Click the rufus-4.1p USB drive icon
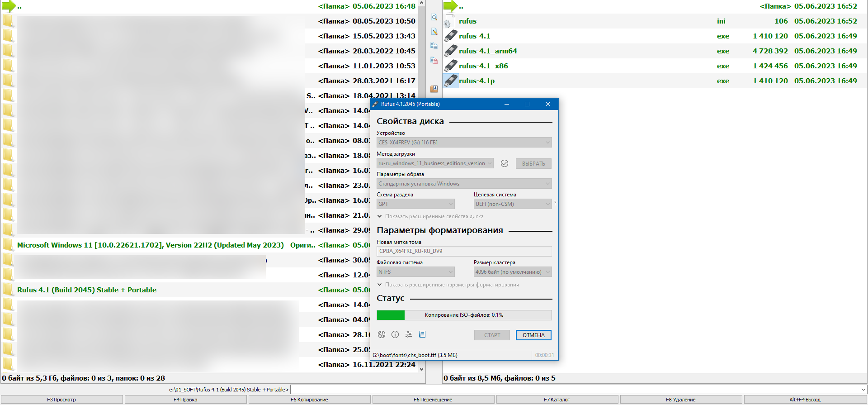Screen dimensions: 868x405 pos(451,81)
